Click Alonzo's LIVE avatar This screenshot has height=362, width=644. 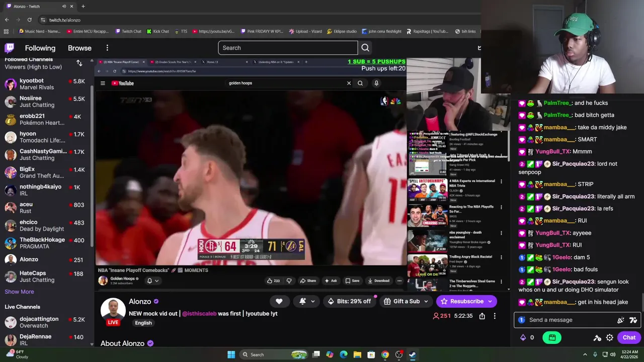113,312
